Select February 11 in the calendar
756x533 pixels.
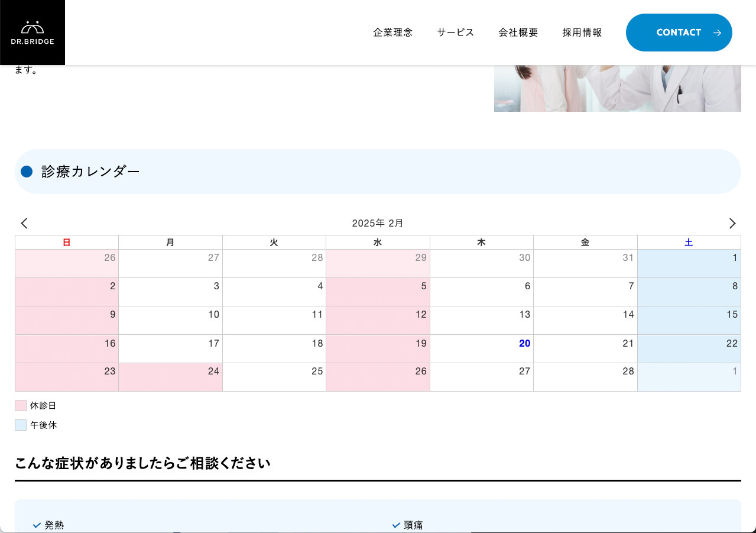pos(274,321)
